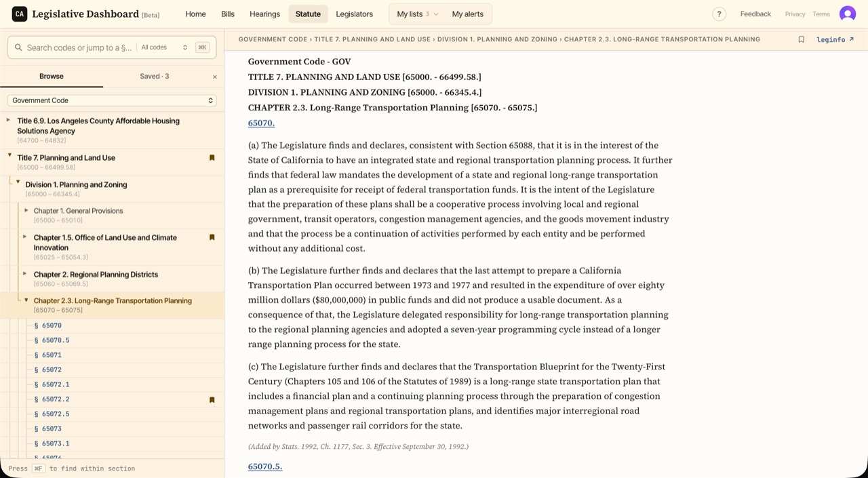Collapse Division 1 Planning and Zoning
The height and width of the screenshot is (478, 868).
pos(18,182)
